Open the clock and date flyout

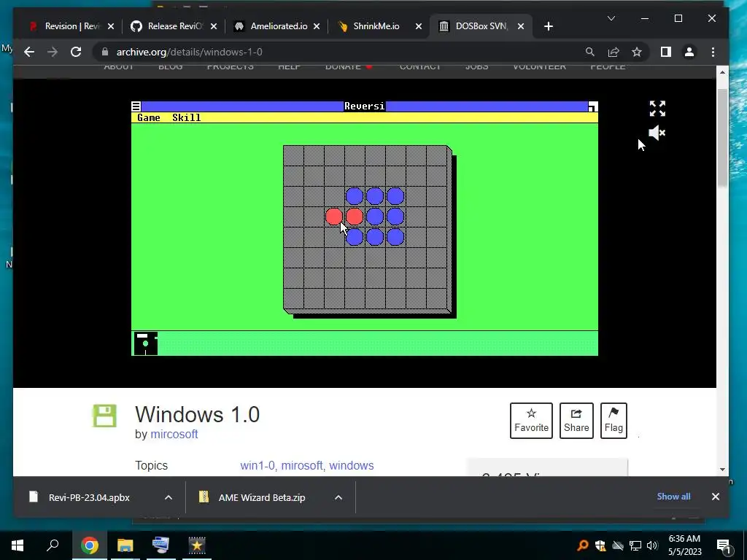pyautogui.click(x=684, y=545)
